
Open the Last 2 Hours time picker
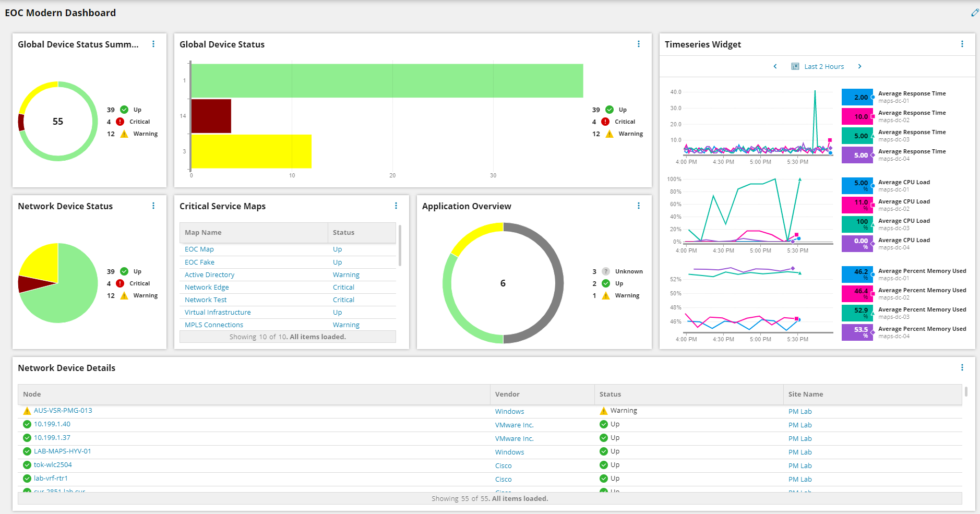tap(818, 66)
